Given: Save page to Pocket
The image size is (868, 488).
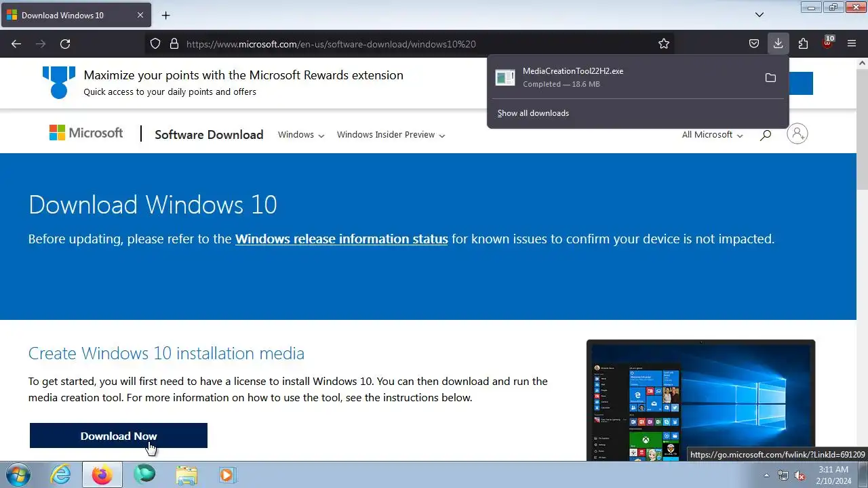Looking at the screenshot, I should point(754,44).
